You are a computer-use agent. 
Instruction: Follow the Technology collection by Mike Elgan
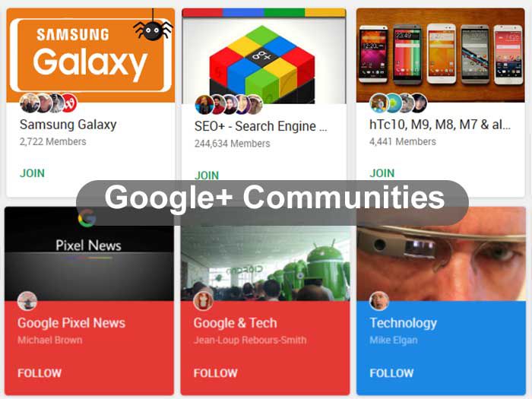[x=391, y=373]
